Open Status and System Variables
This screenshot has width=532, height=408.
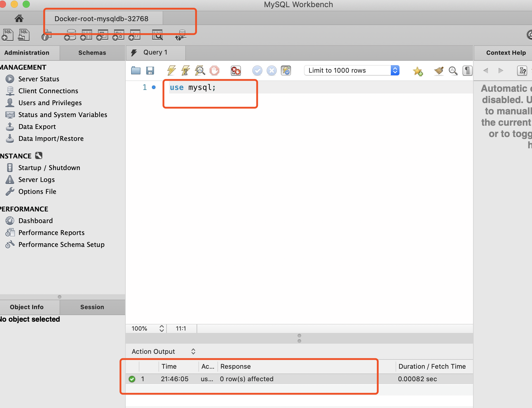63,115
